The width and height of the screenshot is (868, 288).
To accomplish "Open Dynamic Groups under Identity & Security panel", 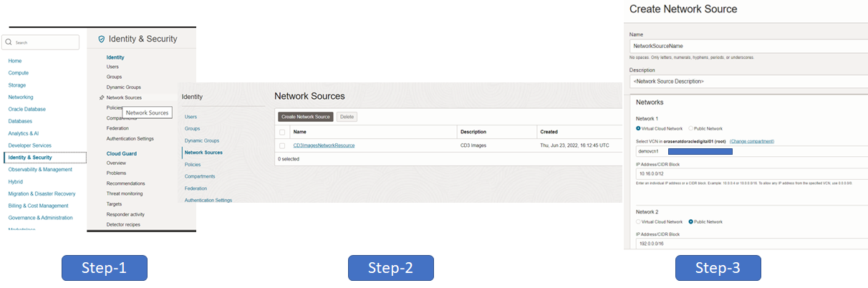I will 124,87.
